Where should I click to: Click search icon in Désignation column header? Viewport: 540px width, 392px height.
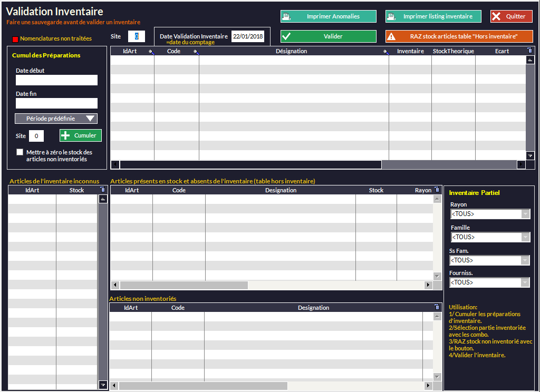[x=385, y=52]
